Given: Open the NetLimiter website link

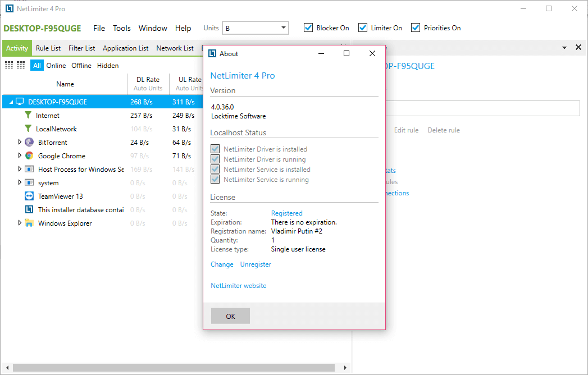Looking at the screenshot, I should 239,286.
